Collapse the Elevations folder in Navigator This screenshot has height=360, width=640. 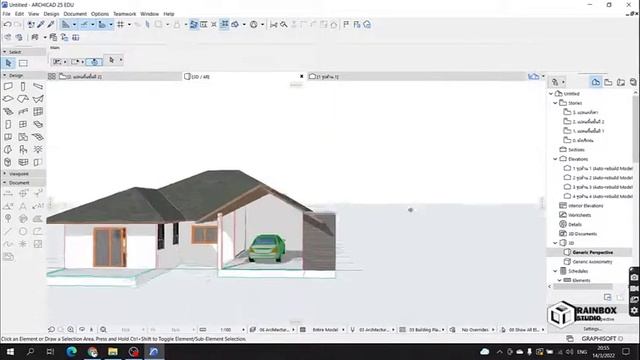click(x=555, y=159)
